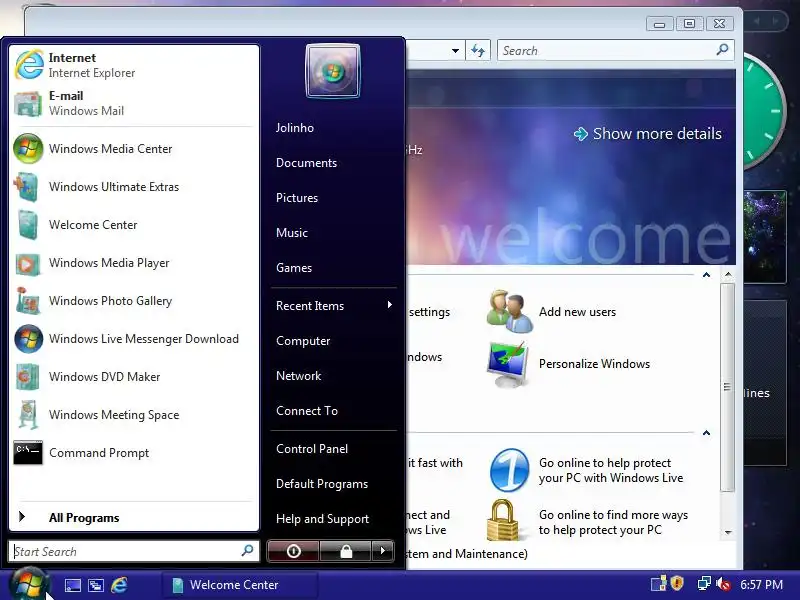
Task: Click Switch between windows quick launch icon
Action: click(95, 585)
